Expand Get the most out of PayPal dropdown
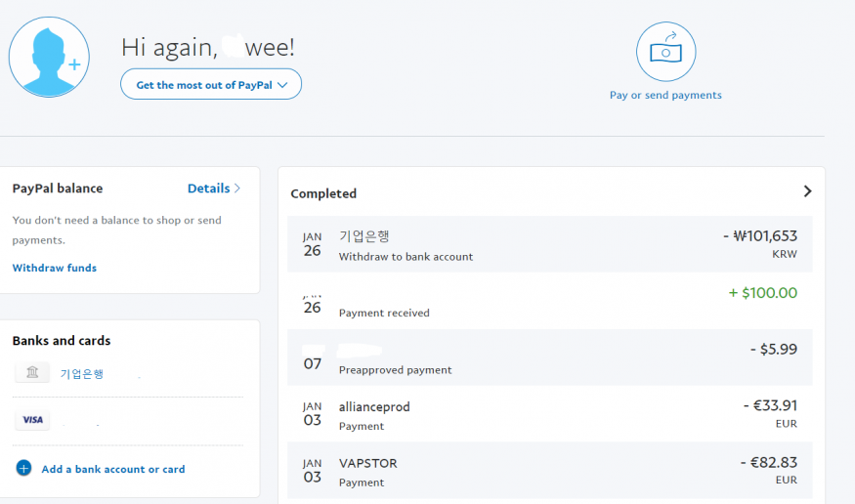The width and height of the screenshot is (855, 504). [211, 84]
